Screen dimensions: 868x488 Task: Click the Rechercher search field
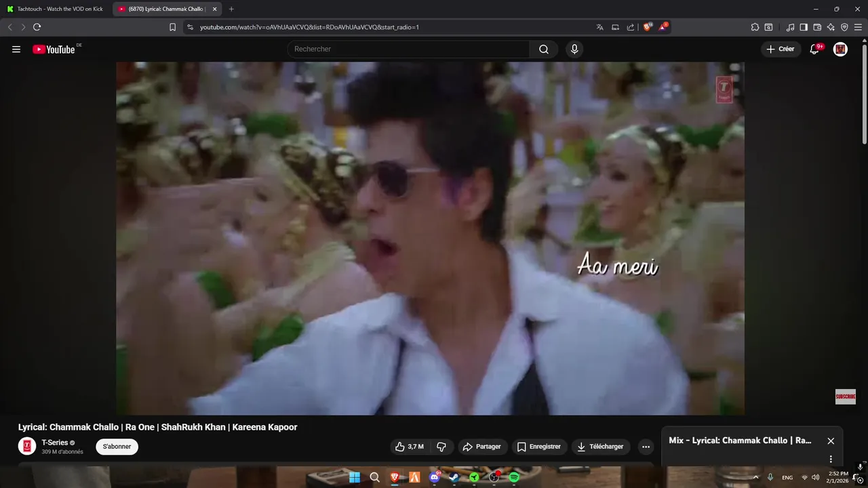408,49
